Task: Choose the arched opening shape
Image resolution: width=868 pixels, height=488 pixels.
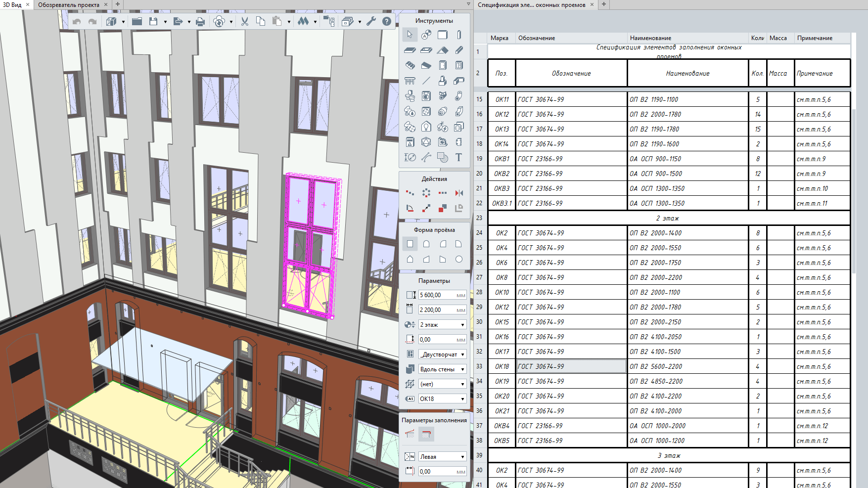Action: click(x=426, y=244)
